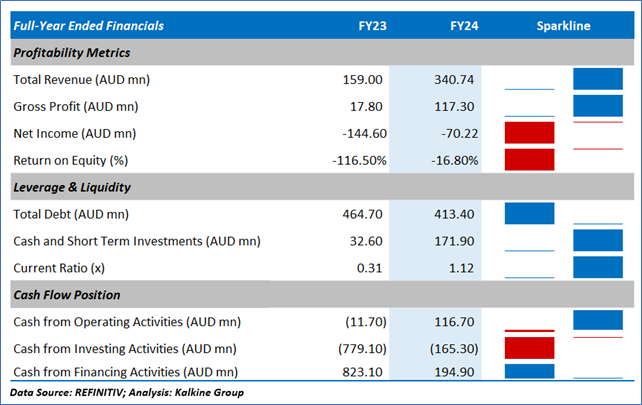Click the FY23 Total Debt value 464.70

click(364, 214)
